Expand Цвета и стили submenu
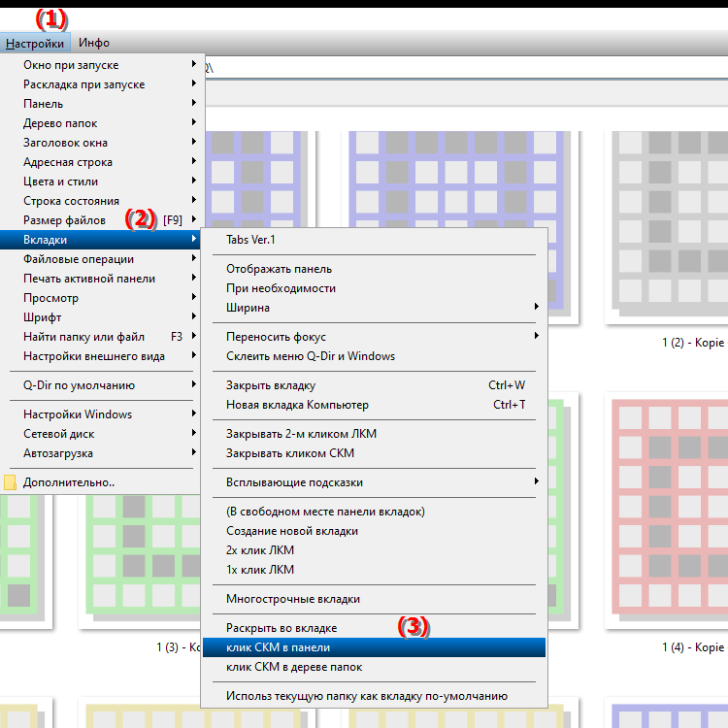The image size is (728, 728). (101, 182)
